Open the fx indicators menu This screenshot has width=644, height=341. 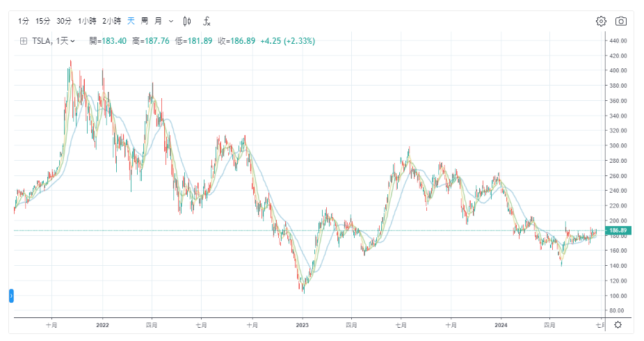tap(207, 22)
